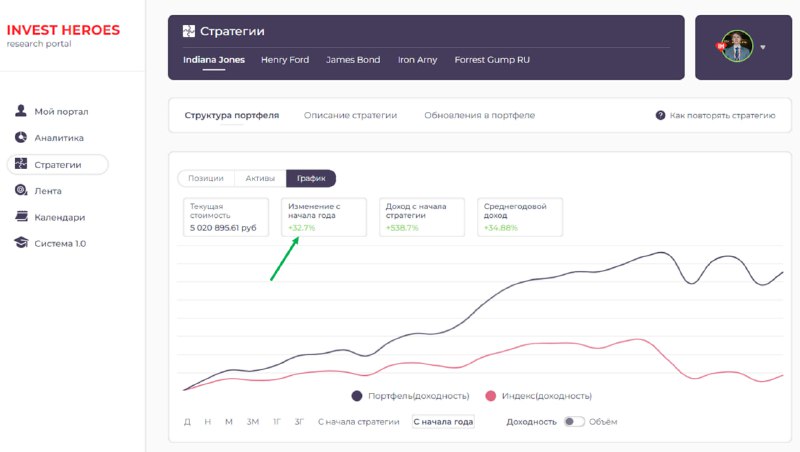Click the Система 1.0 graduation cap icon
The width and height of the screenshot is (800, 452).
[x=21, y=243]
